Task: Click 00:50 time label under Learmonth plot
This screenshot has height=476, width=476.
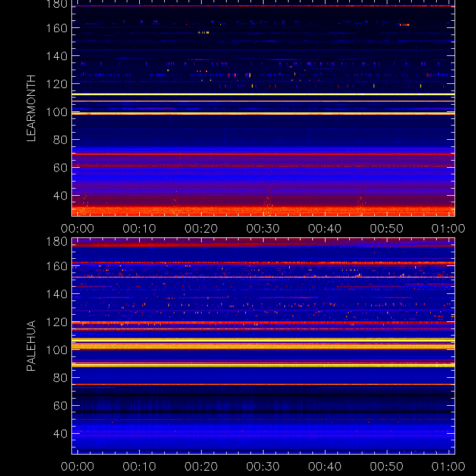Action: tap(387, 228)
